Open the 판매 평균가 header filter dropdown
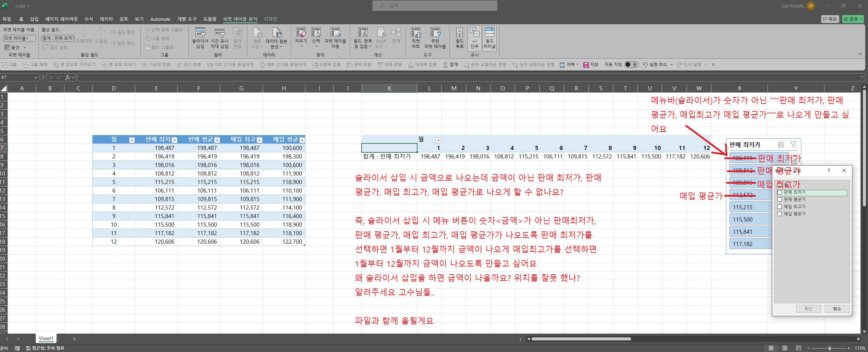Viewport: 868px width, 352px height. coord(217,140)
